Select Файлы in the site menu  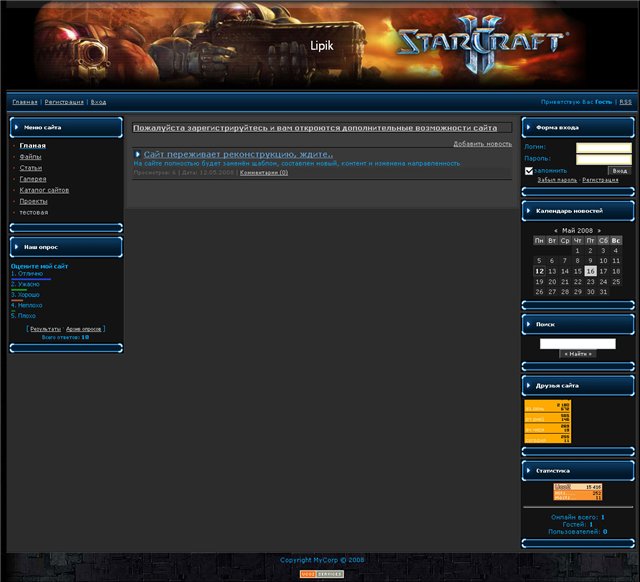coord(30,157)
